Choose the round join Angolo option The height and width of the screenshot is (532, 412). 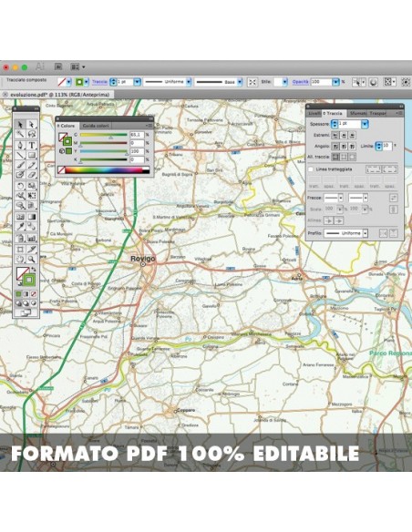344,147
